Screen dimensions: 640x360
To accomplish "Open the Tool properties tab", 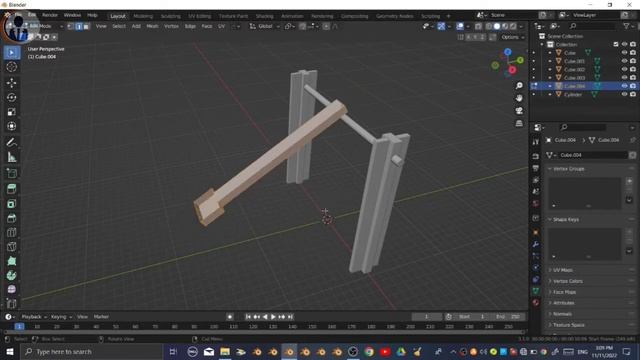I will click(x=536, y=142).
